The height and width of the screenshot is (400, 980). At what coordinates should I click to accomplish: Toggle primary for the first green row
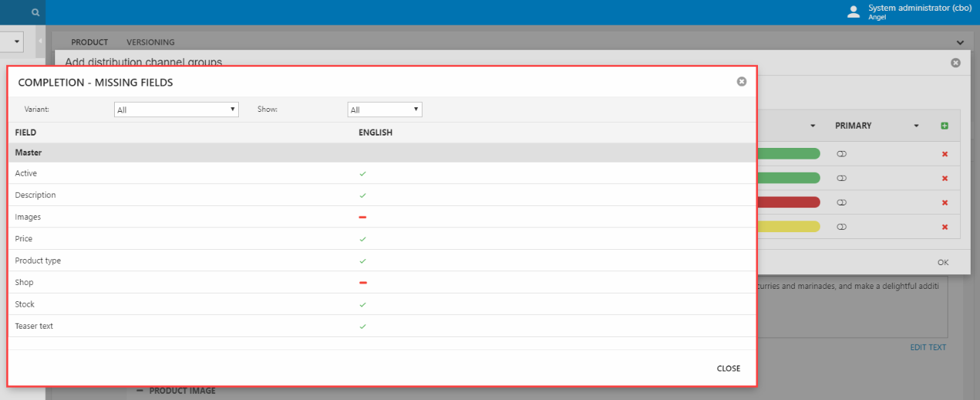click(x=841, y=154)
